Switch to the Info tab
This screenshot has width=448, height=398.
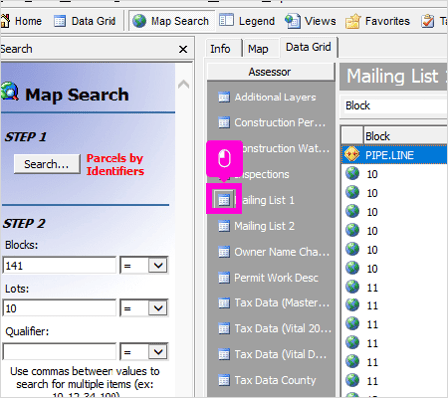click(220, 49)
